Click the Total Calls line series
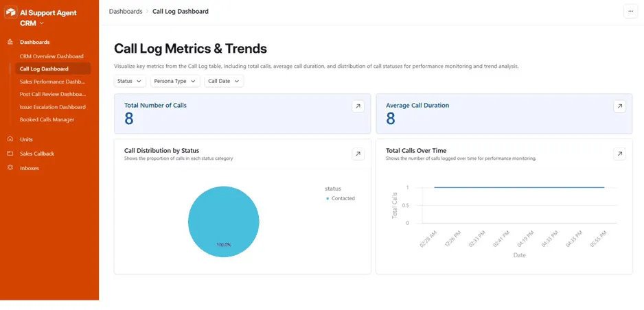Screen dimensions: 644x310 click(x=519, y=187)
